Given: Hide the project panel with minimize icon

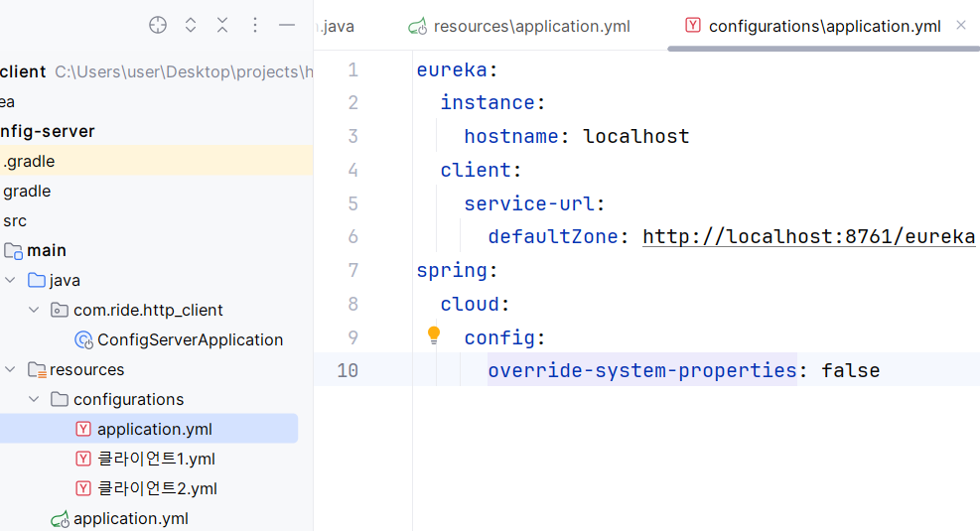Looking at the screenshot, I should pyautogui.click(x=287, y=25).
